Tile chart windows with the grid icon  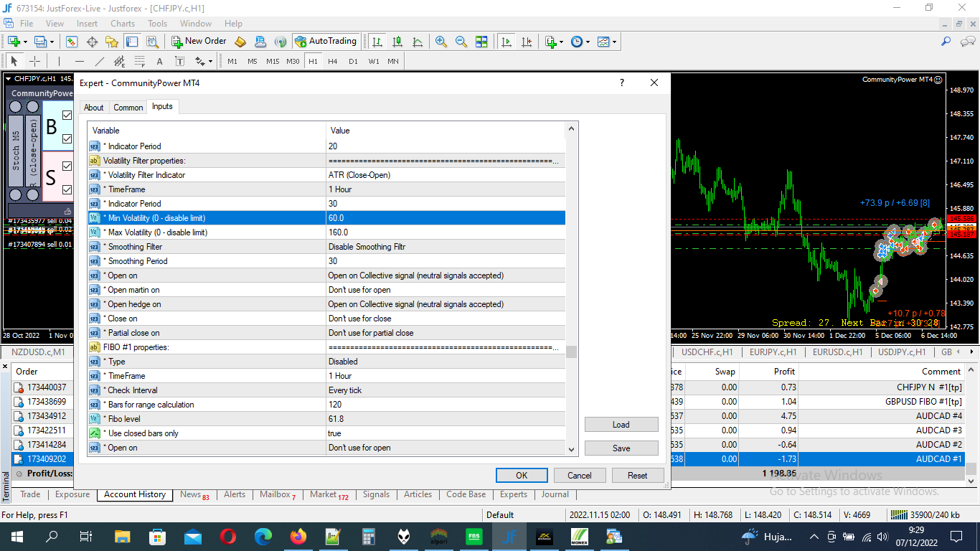[481, 42]
